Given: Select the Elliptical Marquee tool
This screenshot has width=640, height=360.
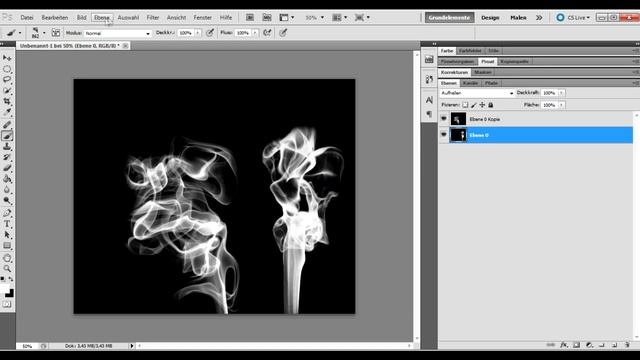Looking at the screenshot, I should [7, 69].
